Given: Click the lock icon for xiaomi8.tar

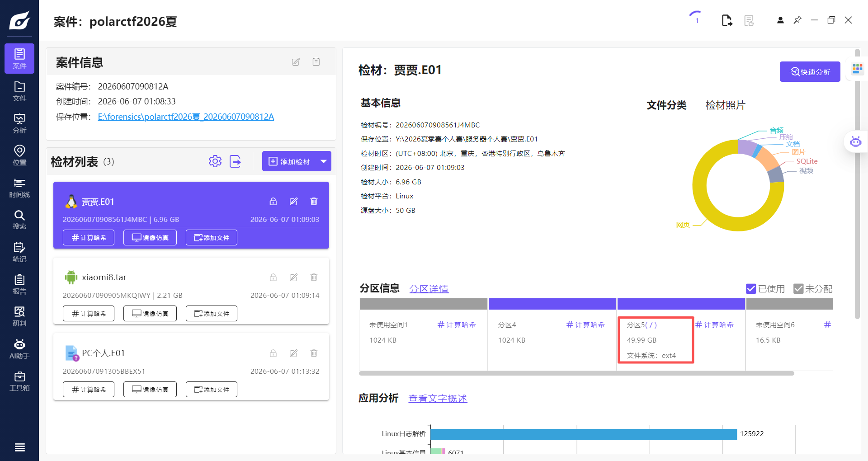Looking at the screenshot, I should coord(273,278).
